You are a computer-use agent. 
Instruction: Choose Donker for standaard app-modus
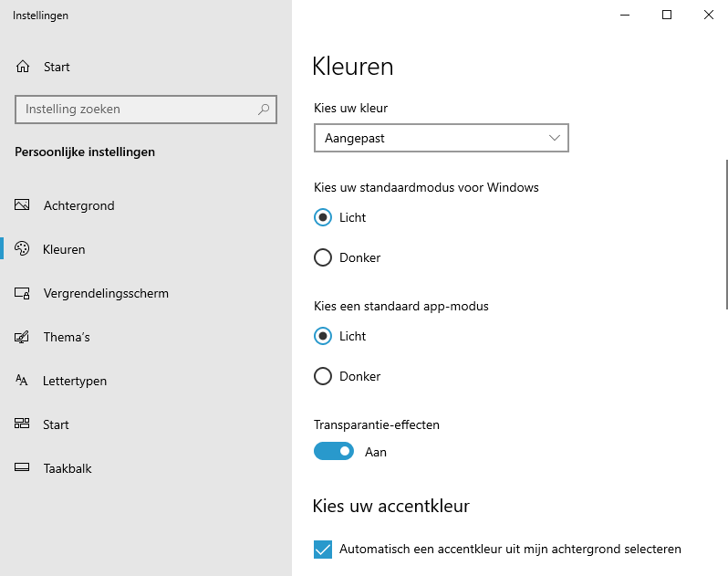[323, 376]
